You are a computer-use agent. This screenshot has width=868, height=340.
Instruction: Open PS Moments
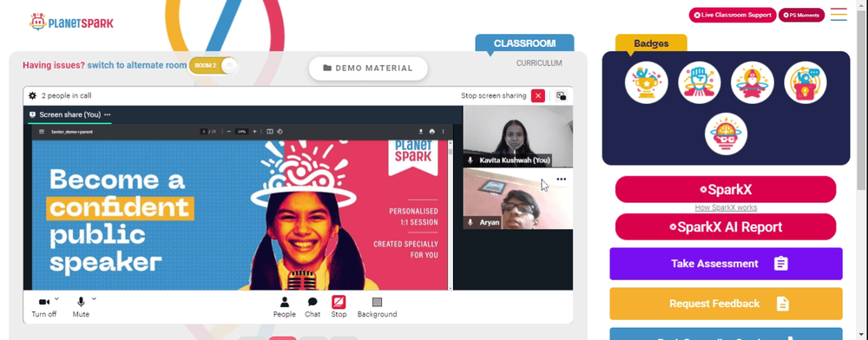(801, 15)
